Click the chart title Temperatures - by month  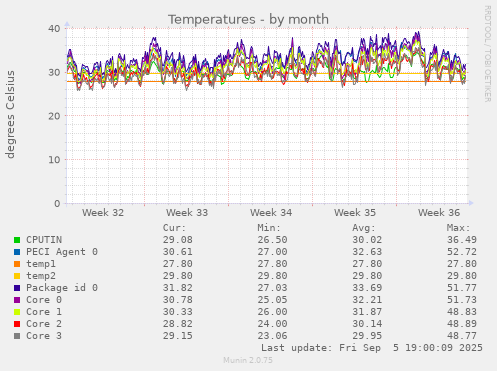(x=248, y=20)
